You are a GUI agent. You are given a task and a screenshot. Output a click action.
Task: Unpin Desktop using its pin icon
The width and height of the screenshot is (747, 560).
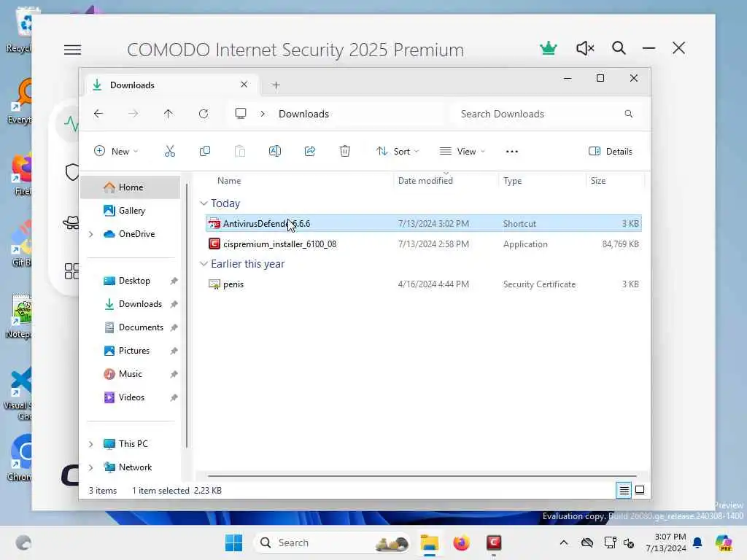coord(174,281)
